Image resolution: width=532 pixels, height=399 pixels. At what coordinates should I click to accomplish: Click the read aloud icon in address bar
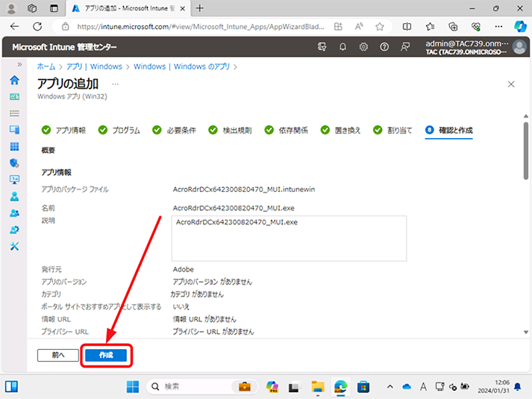coord(359,26)
